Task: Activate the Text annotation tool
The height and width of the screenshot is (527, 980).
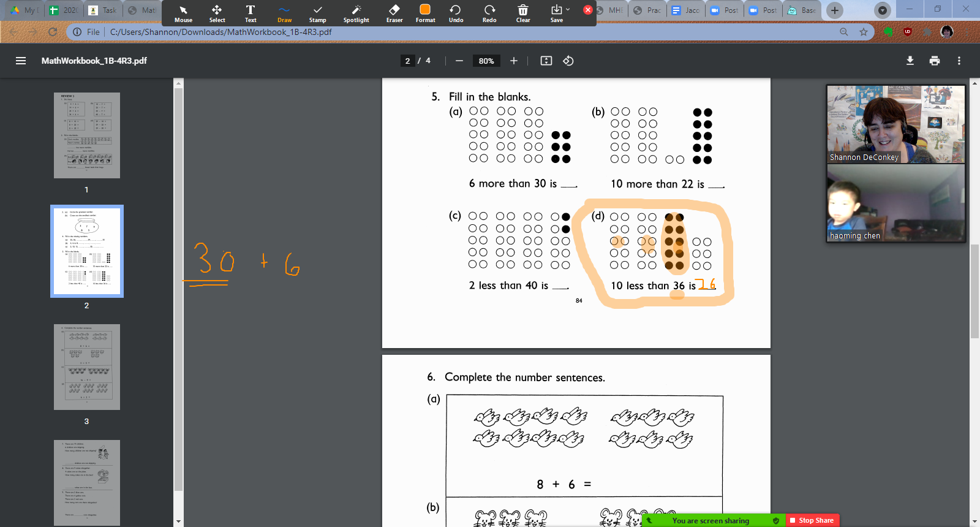Action: tap(251, 13)
